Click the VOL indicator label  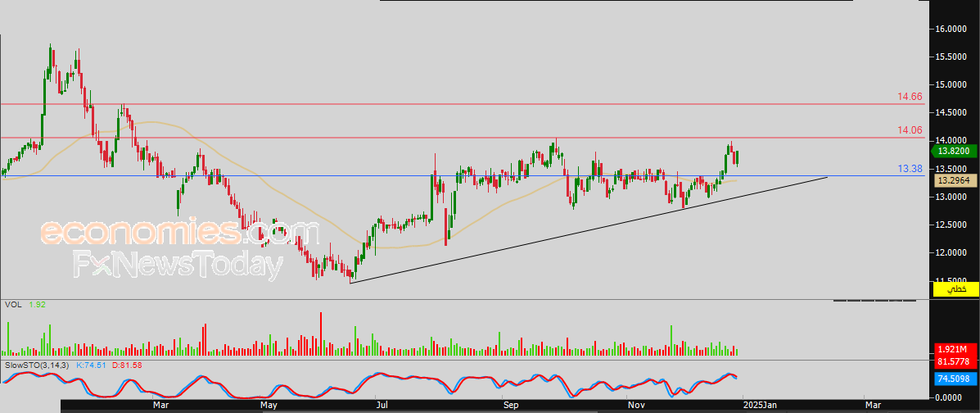pos(12,304)
